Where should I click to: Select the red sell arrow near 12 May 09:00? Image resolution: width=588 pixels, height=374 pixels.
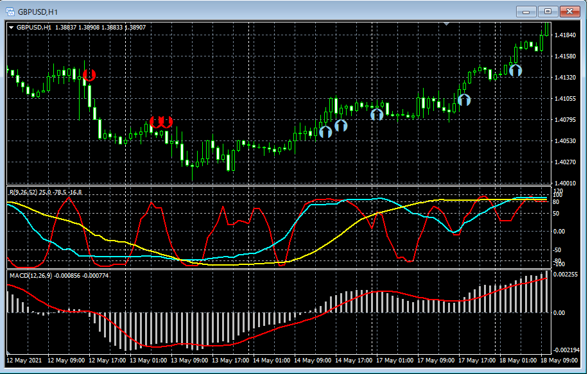[89, 75]
